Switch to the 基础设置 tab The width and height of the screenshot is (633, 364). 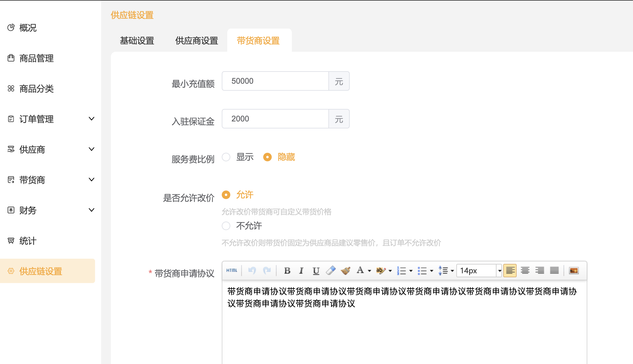137,41
